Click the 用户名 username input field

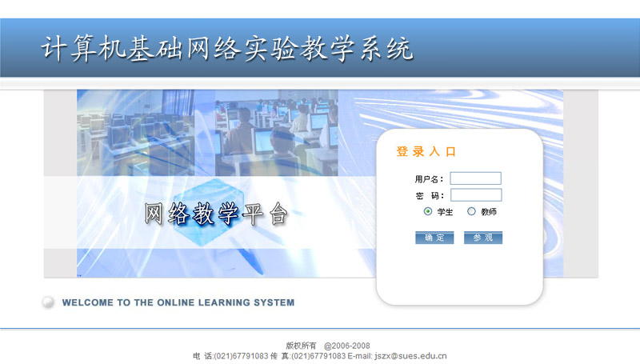click(475, 178)
